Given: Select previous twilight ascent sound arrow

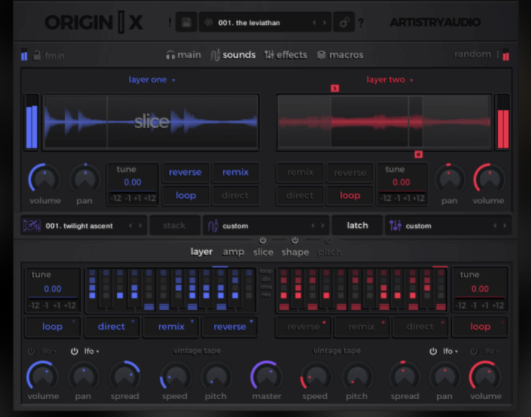Looking at the screenshot, I should 130,226.
